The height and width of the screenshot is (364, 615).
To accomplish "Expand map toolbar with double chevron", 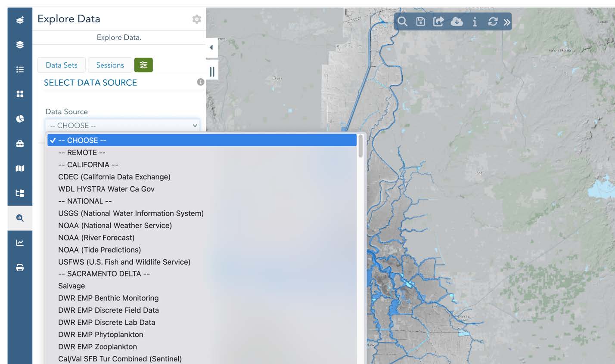I will point(507,22).
